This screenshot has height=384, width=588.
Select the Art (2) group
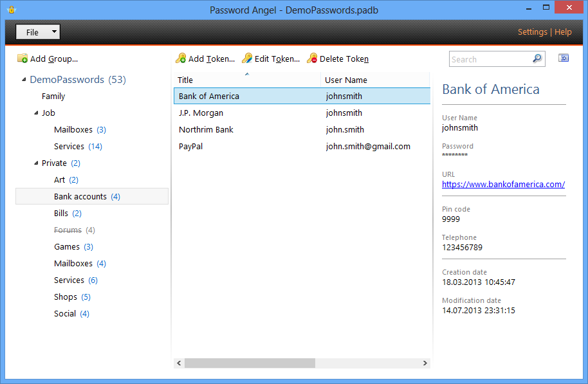(x=66, y=180)
